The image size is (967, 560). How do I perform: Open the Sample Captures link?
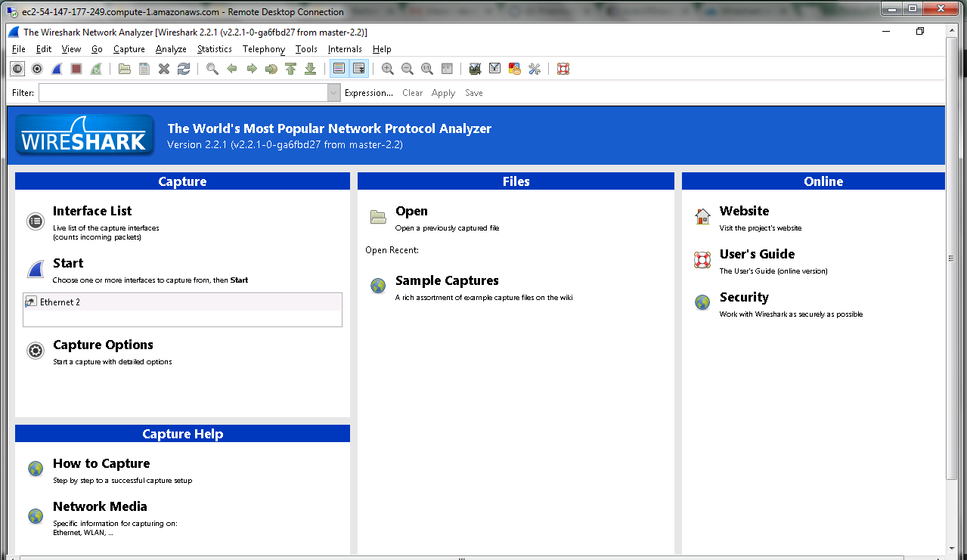(447, 281)
